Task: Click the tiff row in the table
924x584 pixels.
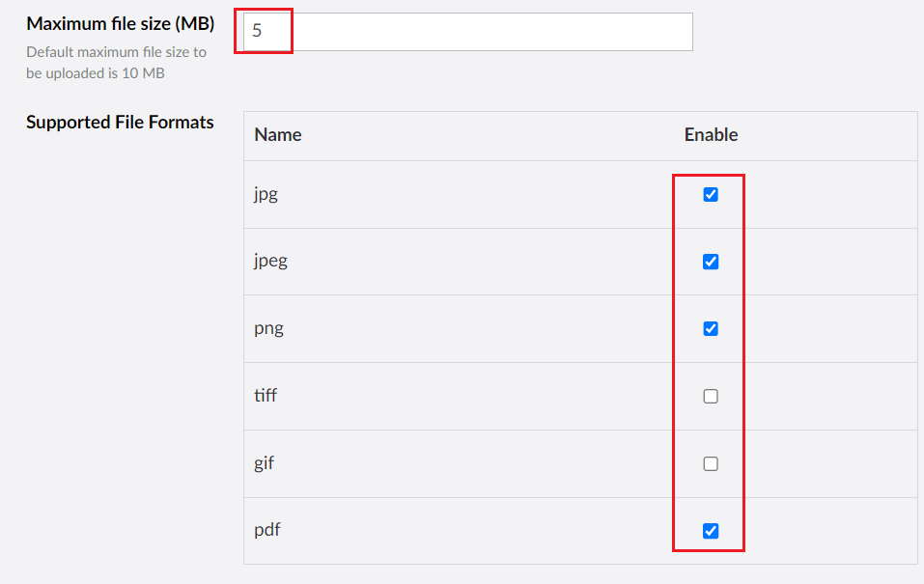Action: pos(483,396)
